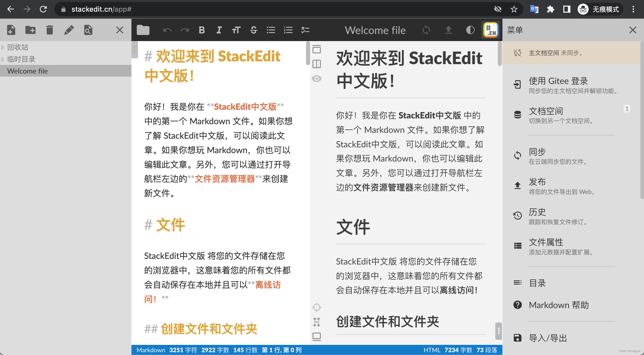Click the new file icon in explorer
The height and width of the screenshot is (355, 644).
pyautogui.click(x=11, y=30)
